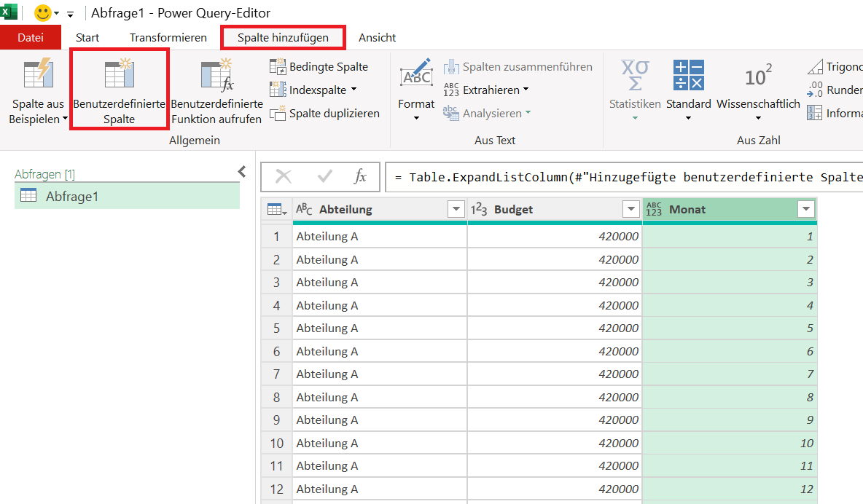Screen dimensions: 863x504
Task: Click the Informationen icon
Action: click(x=815, y=113)
